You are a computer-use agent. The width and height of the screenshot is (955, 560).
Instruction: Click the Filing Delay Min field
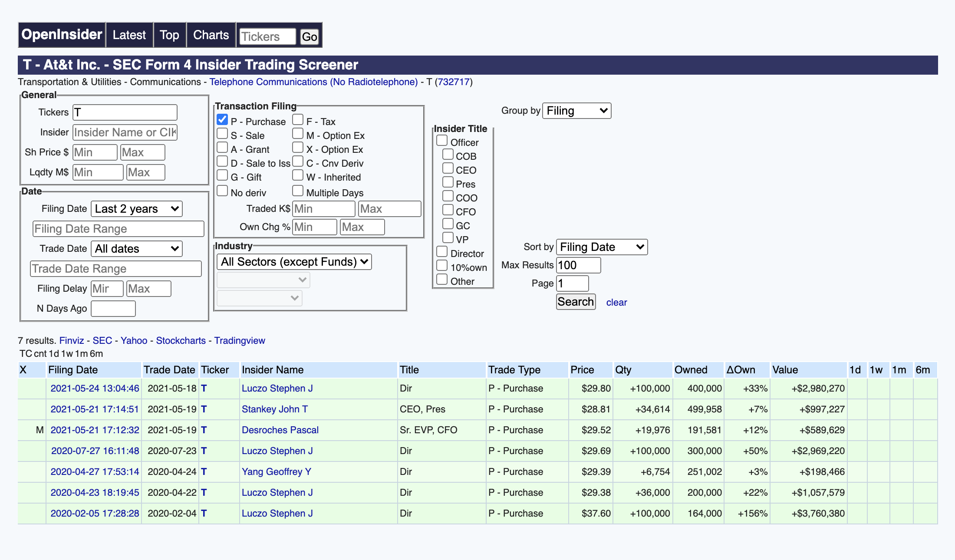click(107, 289)
